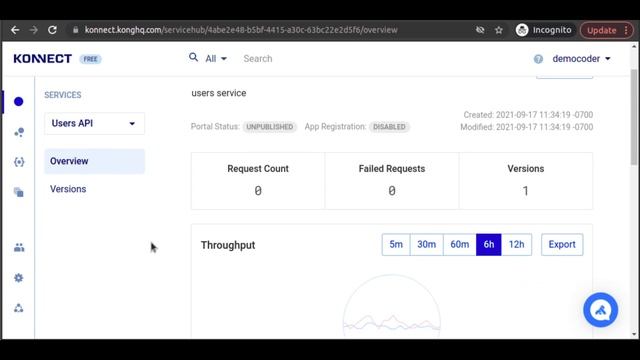Go back in browser history
Screen dimensions: 640x360
tap(15, 30)
